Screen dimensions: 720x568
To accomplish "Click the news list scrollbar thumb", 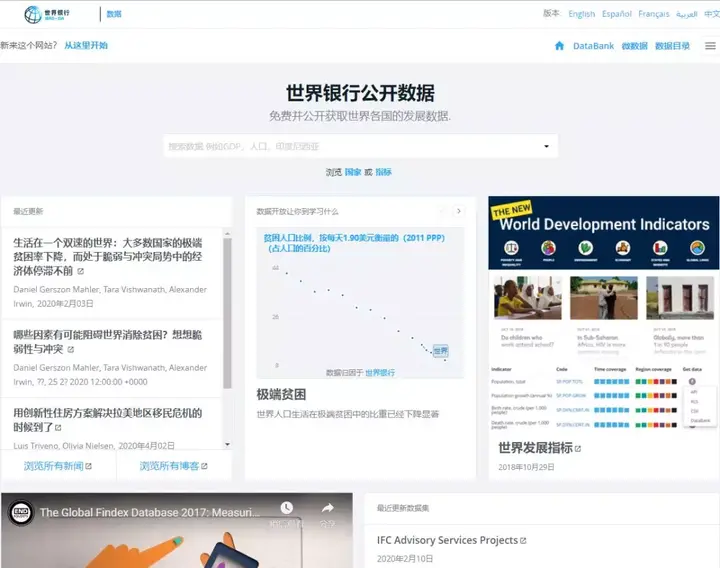I will [227, 313].
